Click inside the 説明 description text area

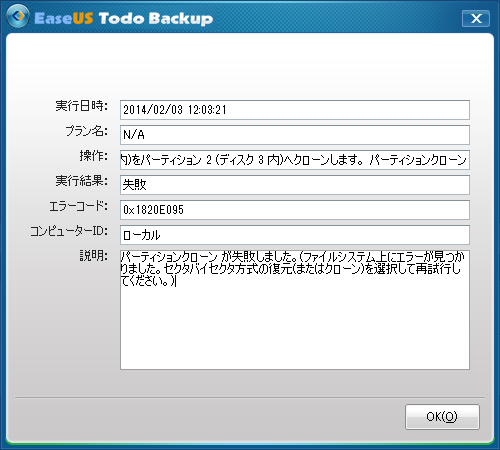point(295,310)
